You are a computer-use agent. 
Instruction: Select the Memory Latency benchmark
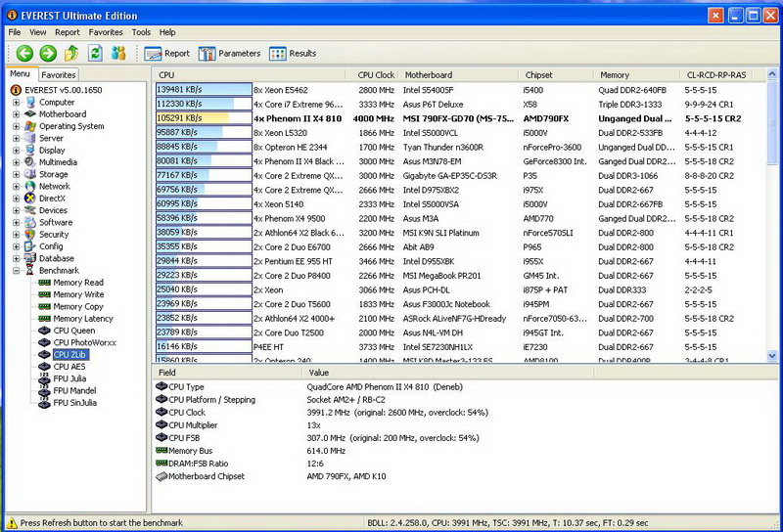click(x=83, y=319)
